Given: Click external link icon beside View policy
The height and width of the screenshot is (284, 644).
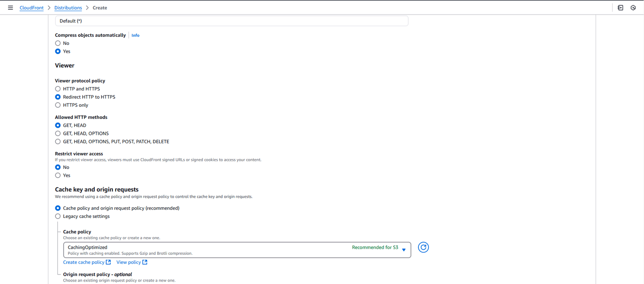Looking at the screenshot, I should click(145, 262).
